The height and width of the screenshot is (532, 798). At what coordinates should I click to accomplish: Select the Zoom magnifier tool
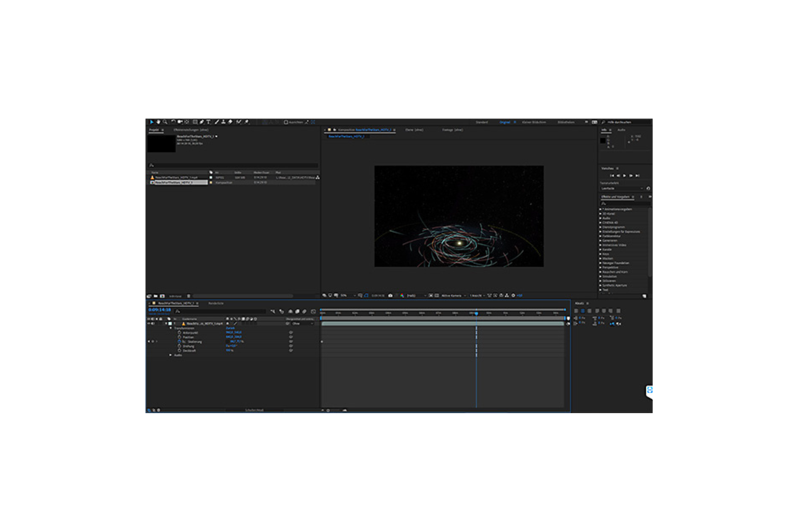(x=165, y=122)
